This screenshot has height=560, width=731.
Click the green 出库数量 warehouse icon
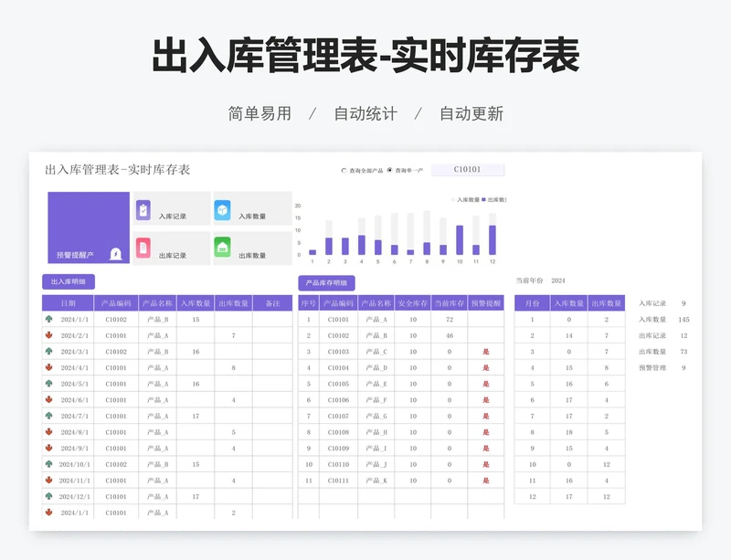click(x=222, y=248)
